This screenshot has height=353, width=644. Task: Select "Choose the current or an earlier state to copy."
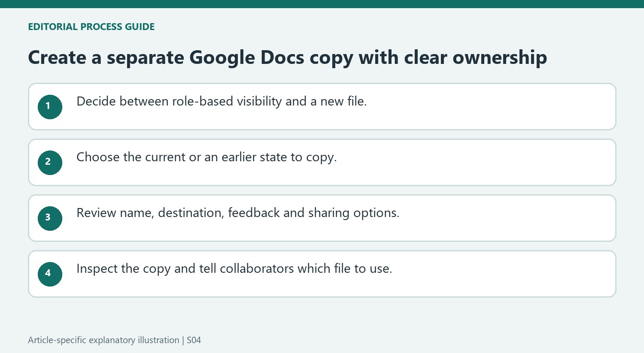pyautogui.click(x=207, y=157)
